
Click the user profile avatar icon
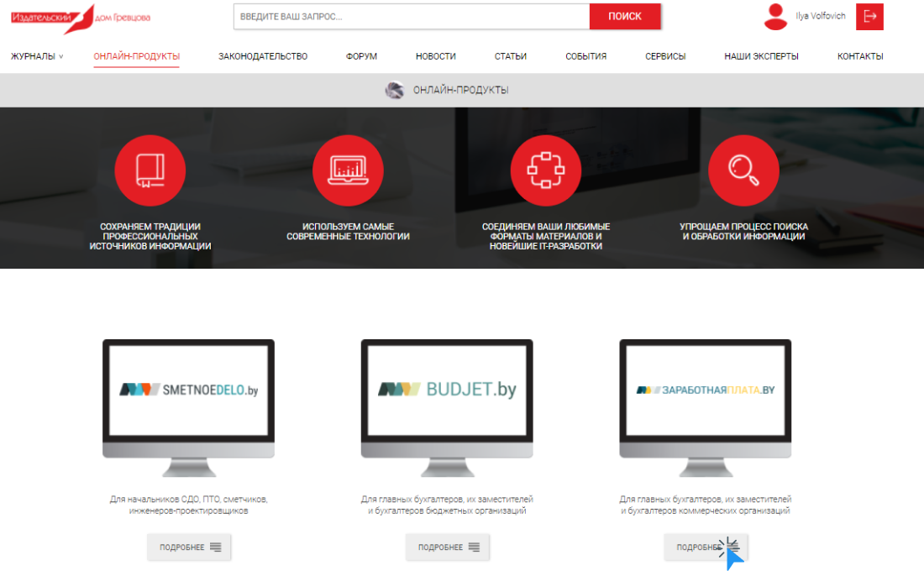pyautogui.click(x=775, y=16)
